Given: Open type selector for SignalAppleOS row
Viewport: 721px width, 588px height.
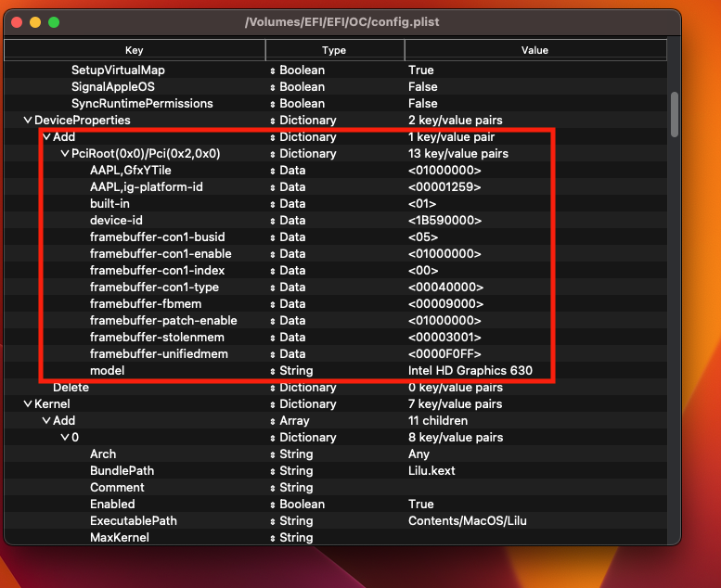Looking at the screenshot, I should click(273, 87).
